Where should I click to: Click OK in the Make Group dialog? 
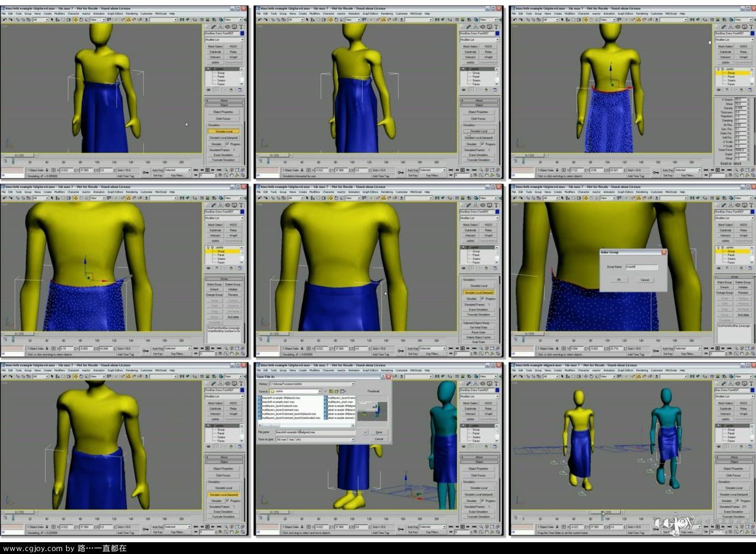pyautogui.click(x=619, y=279)
